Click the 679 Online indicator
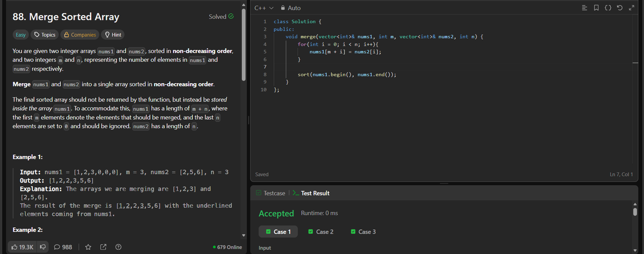 click(228, 247)
